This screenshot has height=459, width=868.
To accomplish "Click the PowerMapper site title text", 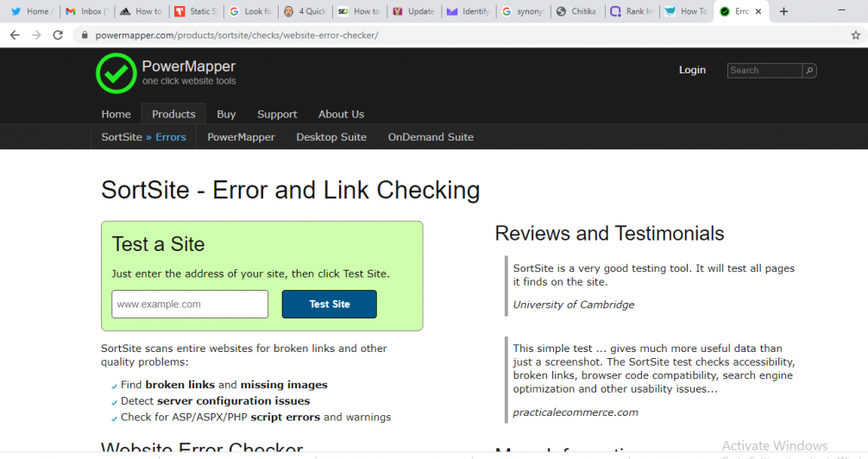I will click(x=189, y=66).
